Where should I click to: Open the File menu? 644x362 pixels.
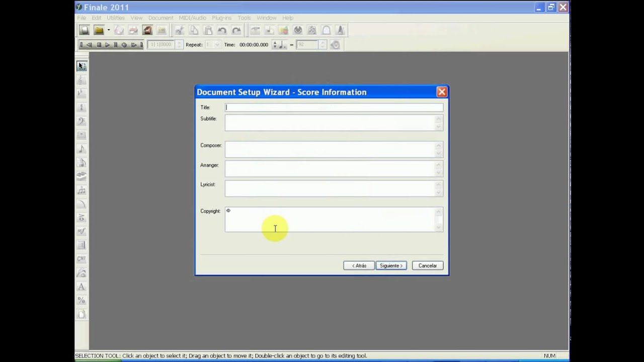[x=82, y=18]
